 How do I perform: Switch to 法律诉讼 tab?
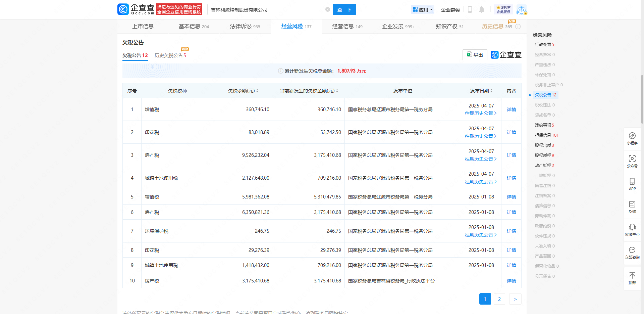pyautogui.click(x=245, y=27)
